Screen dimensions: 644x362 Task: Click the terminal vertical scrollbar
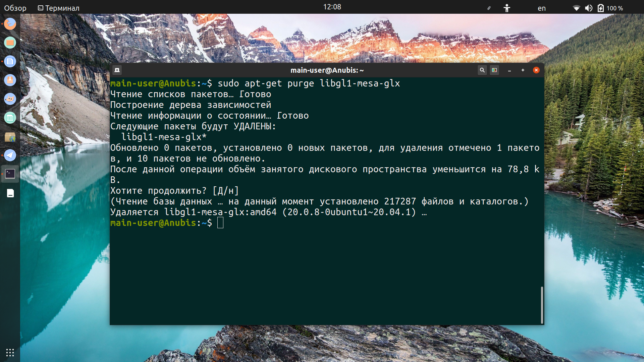542,305
